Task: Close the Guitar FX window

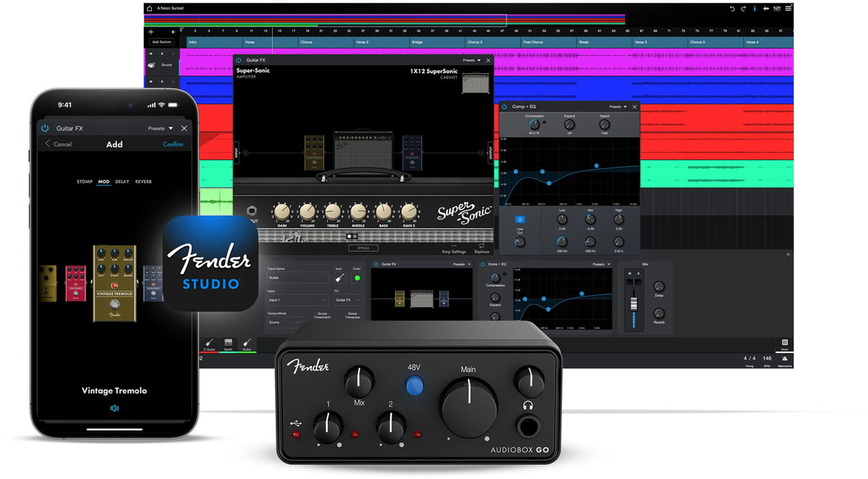Action: 488,60
